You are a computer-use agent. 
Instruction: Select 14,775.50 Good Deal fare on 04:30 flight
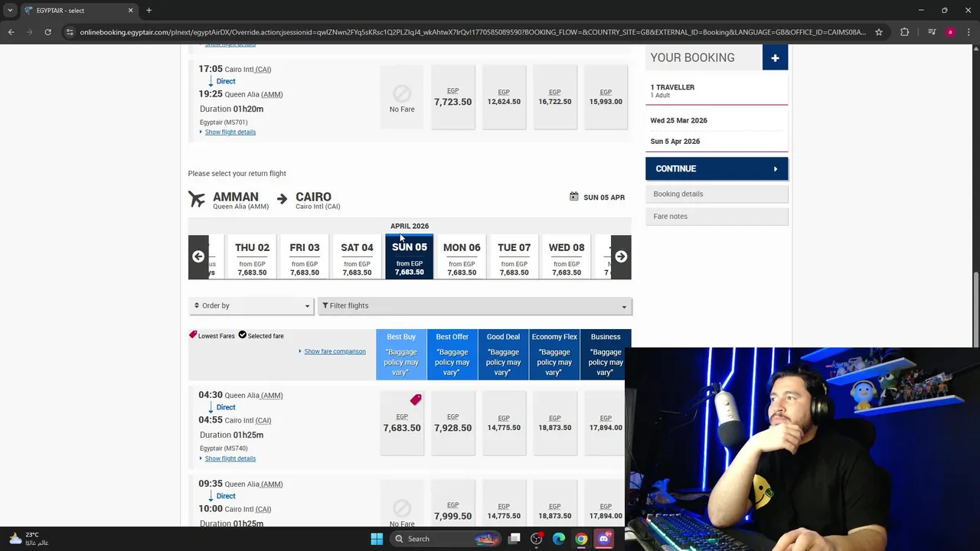pyautogui.click(x=504, y=423)
